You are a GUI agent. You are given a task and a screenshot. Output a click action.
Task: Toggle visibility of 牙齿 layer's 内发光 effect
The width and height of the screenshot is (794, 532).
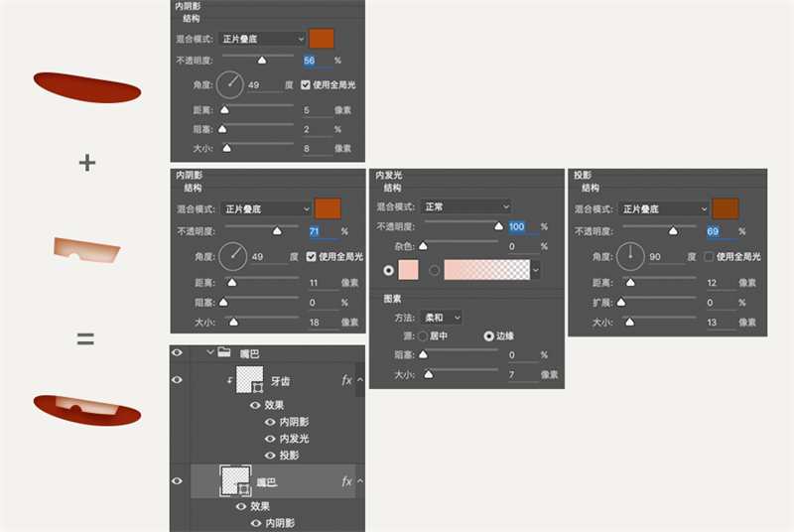(x=270, y=439)
